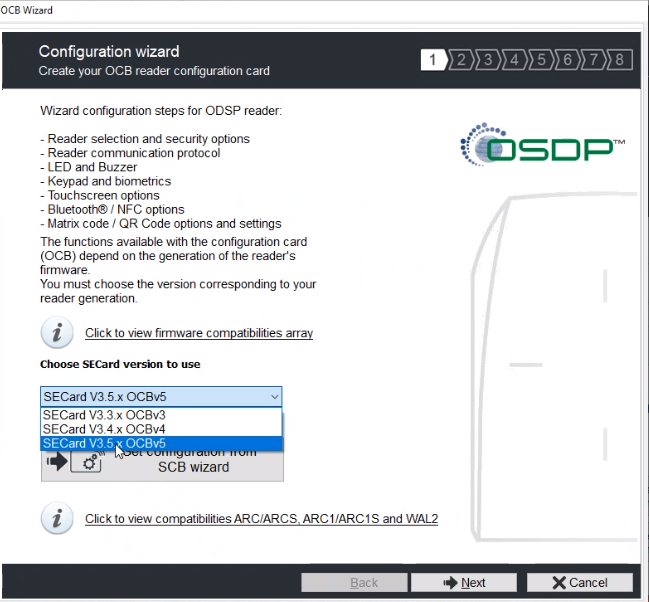Click info icon beside firmware compatibilities link
This screenshot has height=602, width=649.
click(x=57, y=332)
